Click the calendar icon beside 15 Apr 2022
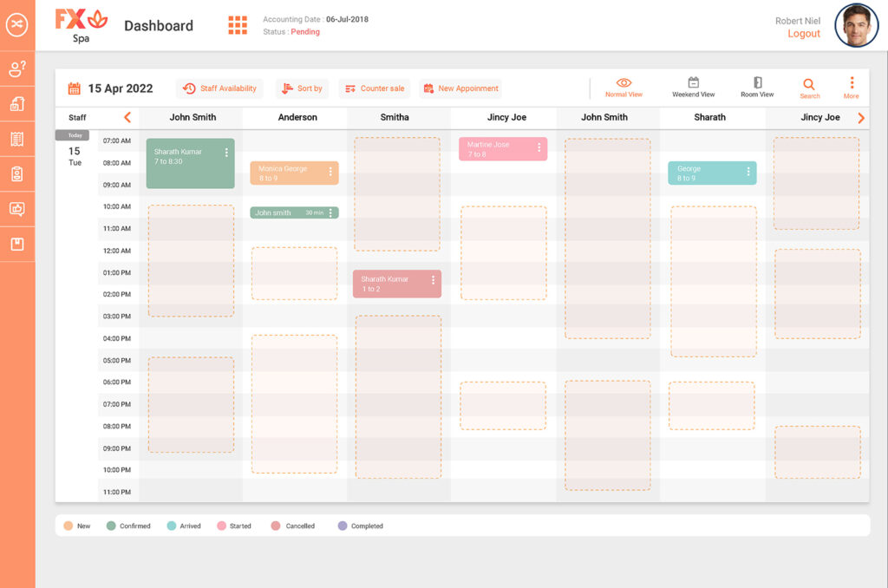Screen dimensions: 888x588 coord(75,88)
